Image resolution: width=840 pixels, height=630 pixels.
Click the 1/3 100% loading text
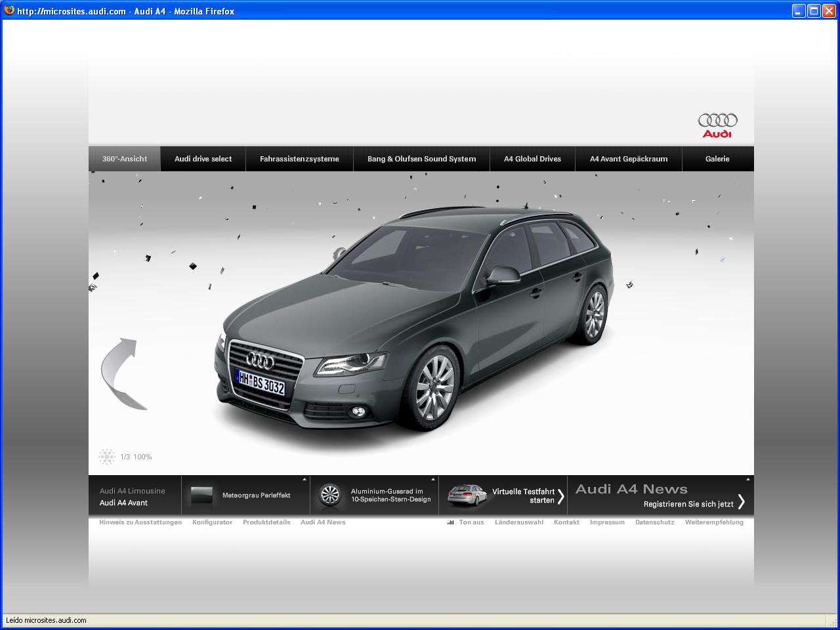(x=136, y=457)
